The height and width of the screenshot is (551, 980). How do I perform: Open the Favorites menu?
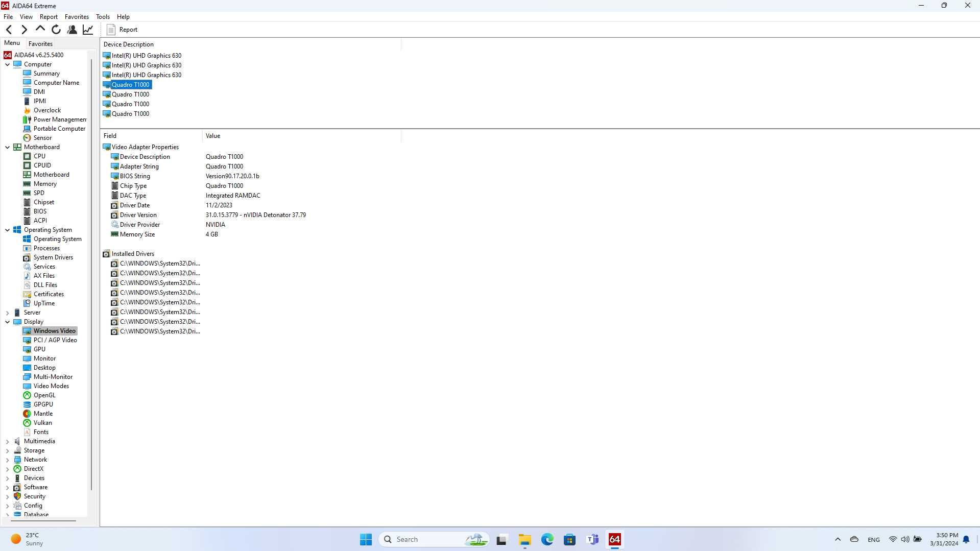77,17
